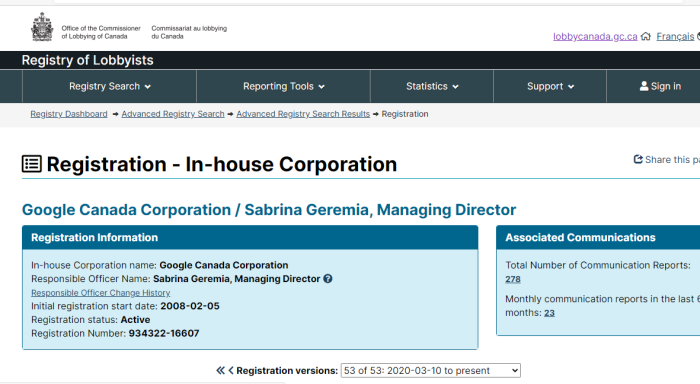This screenshot has width=700, height=384.
Task: Go back to Advanced Registry Search Results
Action: 303,114
